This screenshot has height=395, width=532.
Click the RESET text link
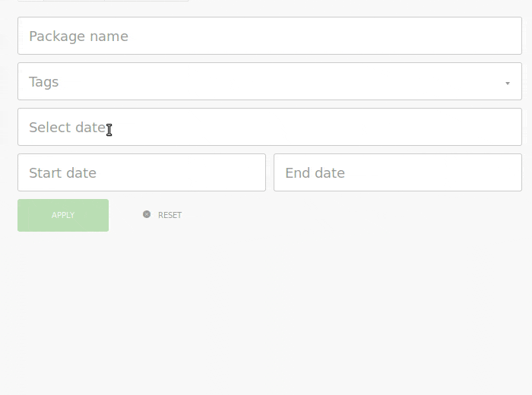click(169, 215)
